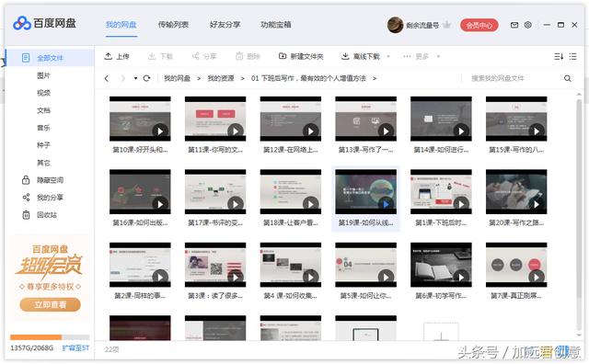Switch to the transfer list (传输列表) tab
This screenshot has width=589, height=364.
[x=173, y=25]
